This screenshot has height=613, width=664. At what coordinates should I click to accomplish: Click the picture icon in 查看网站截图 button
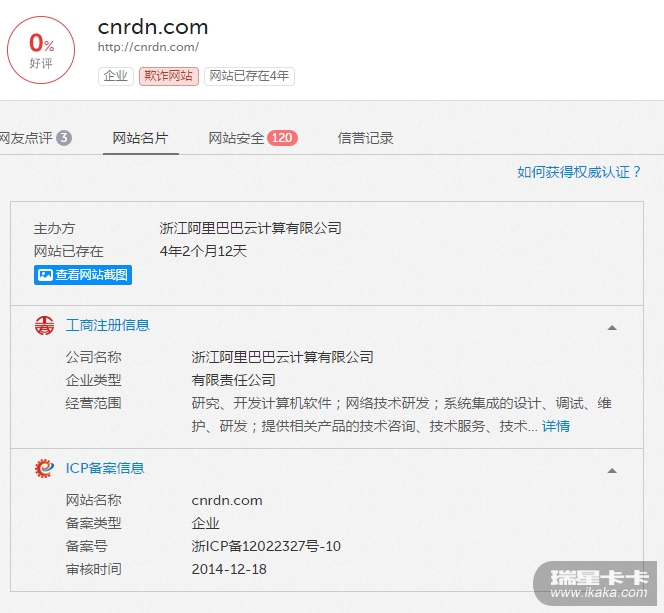pos(45,275)
